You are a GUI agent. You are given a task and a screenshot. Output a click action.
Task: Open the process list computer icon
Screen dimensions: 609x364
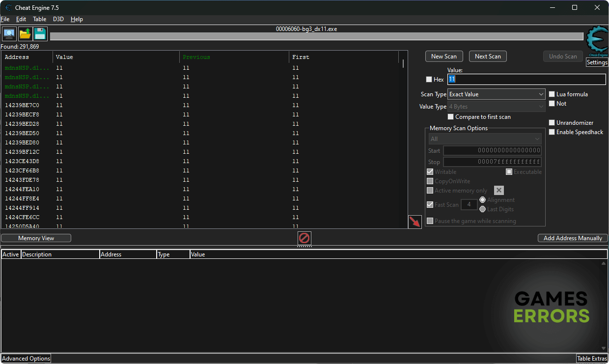9,34
